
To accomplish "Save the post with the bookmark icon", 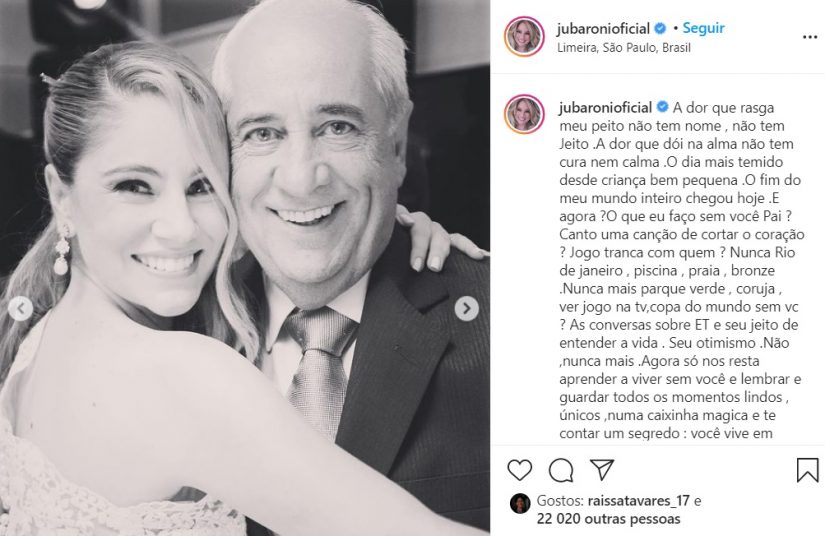I will pos(807,470).
